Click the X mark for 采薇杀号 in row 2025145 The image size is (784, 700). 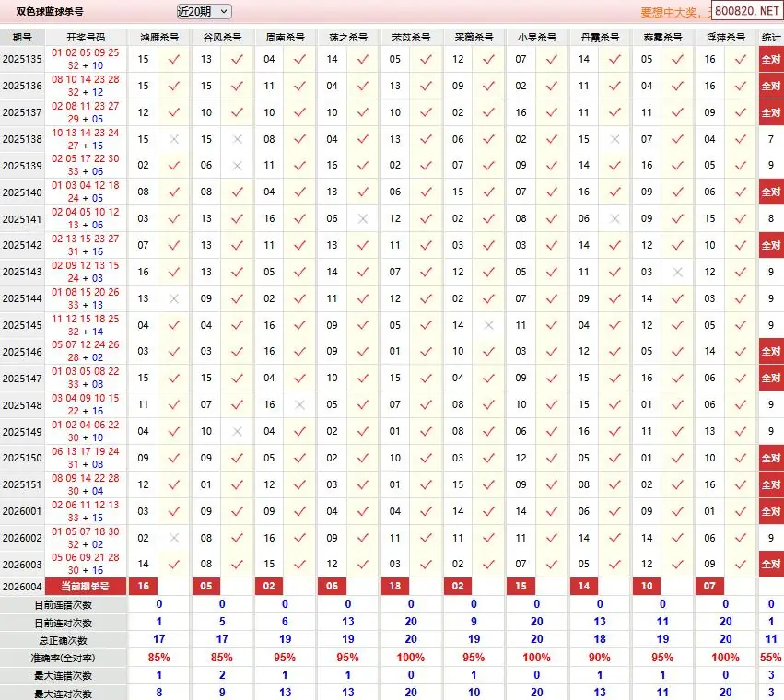(x=488, y=325)
